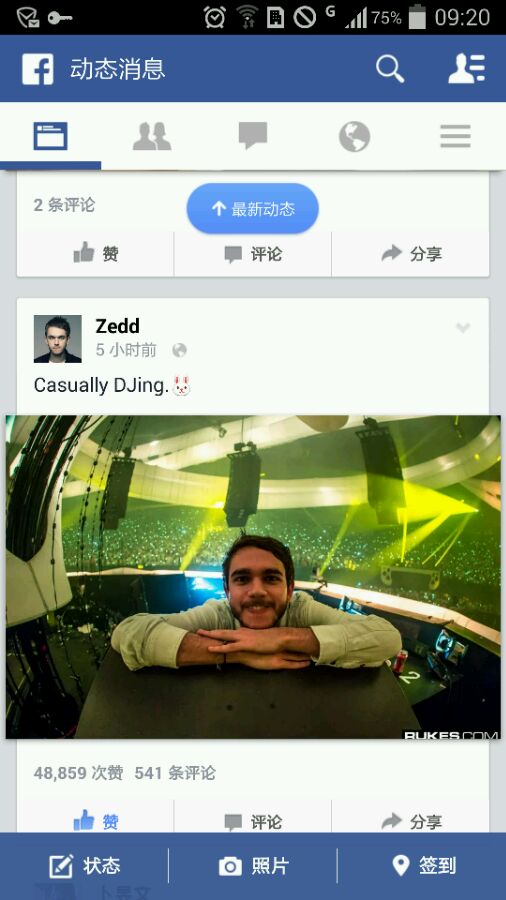Image resolution: width=506 pixels, height=900 pixels.
Task: Open the hamburger menu tab
Action: tap(456, 137)
